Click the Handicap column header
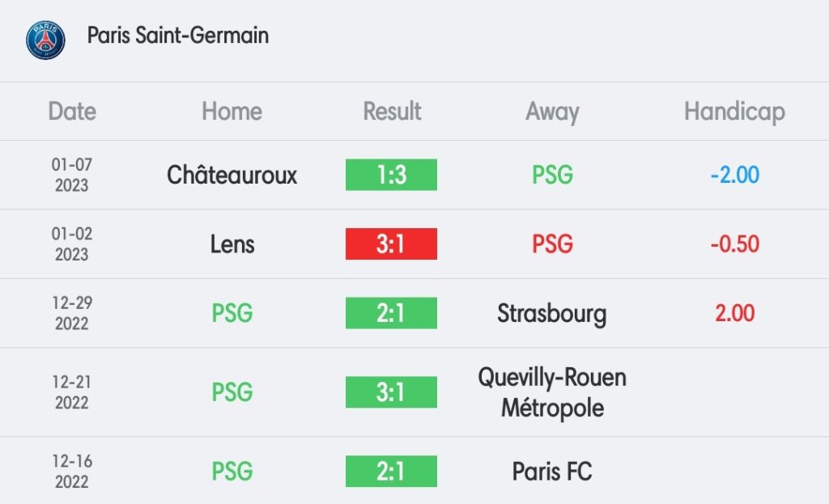This screenshot has height=504, width=829. 734,112
